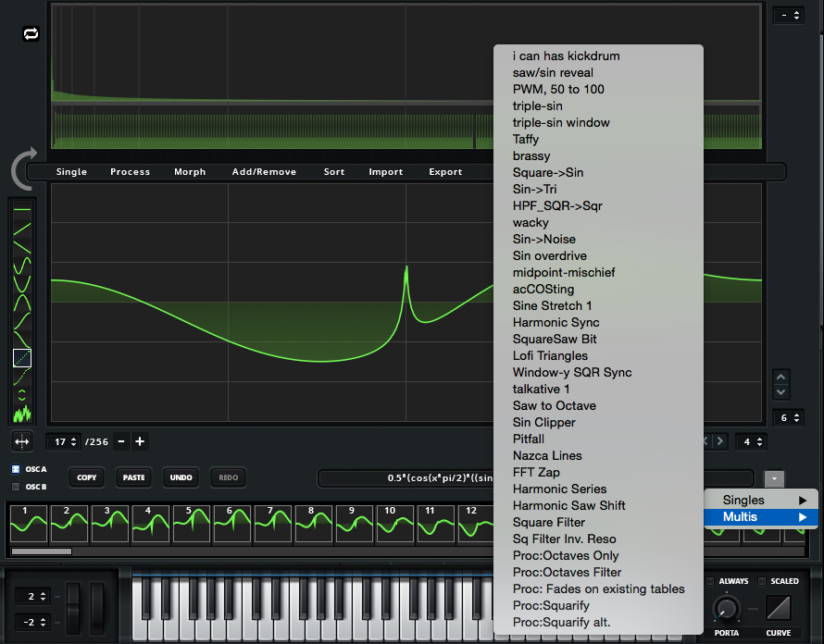
Task: Open the formula field dropdown arrow
Action: point(774,477)
